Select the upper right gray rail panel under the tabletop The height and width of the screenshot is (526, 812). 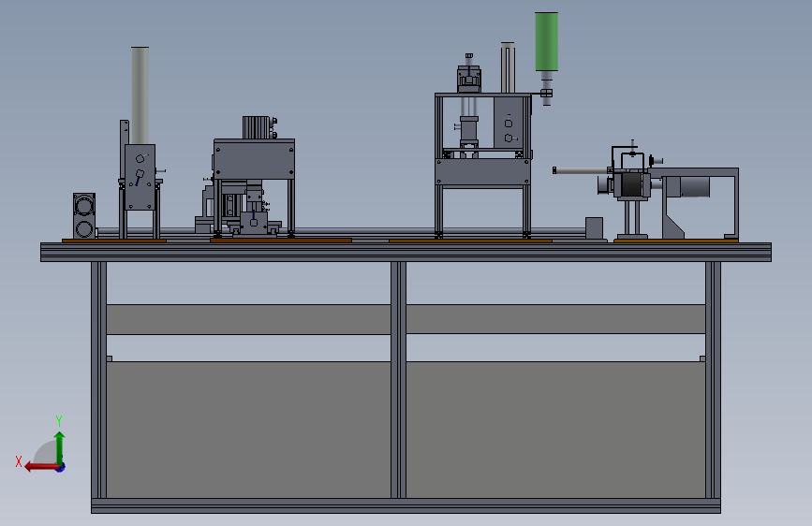pos(555,319)
